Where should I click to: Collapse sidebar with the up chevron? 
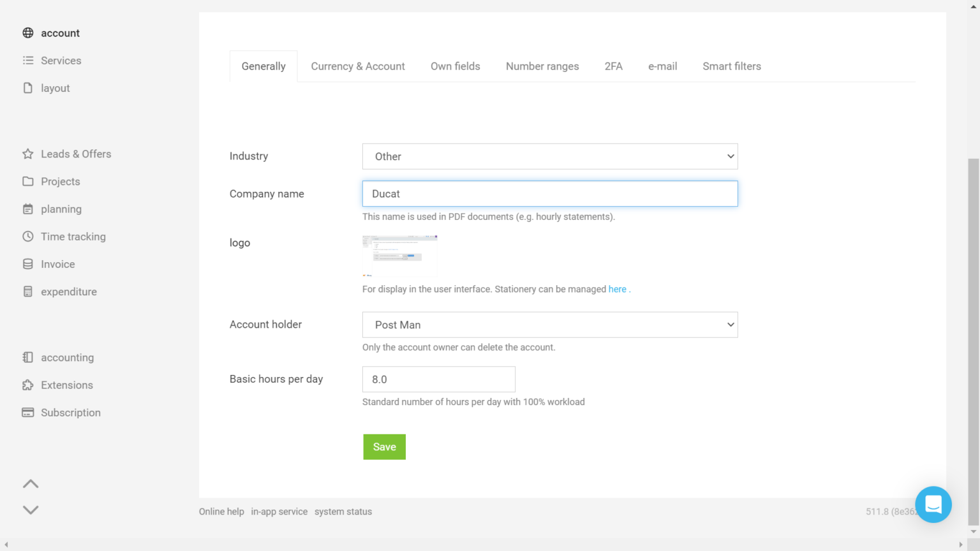[31, 484]
